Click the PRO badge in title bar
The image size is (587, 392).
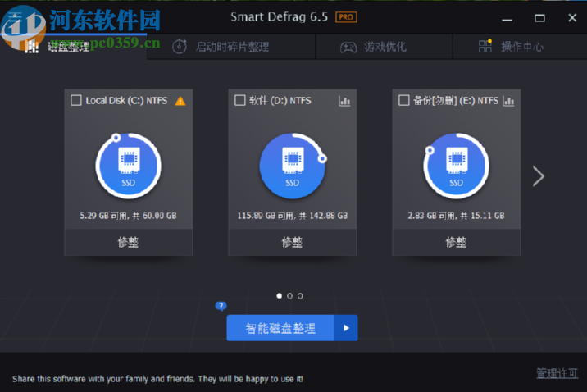(x=346, y=17)
